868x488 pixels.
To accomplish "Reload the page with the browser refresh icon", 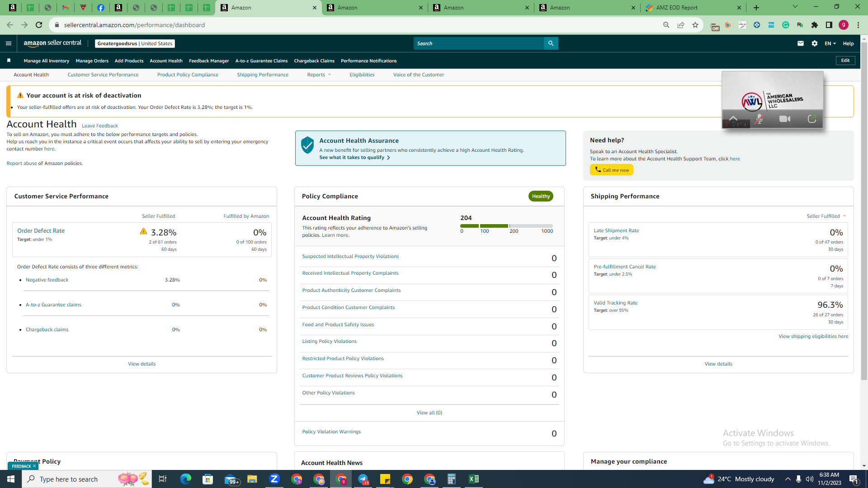I will tap(39, 25).
